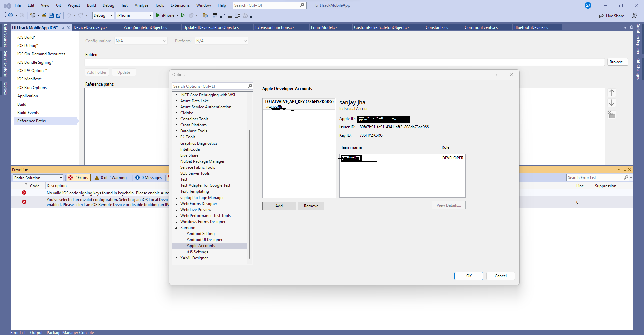Viewport: 644px width, 335px height.
Task: Click the Save All toolbar icon
Action: [x=59, y=15]
